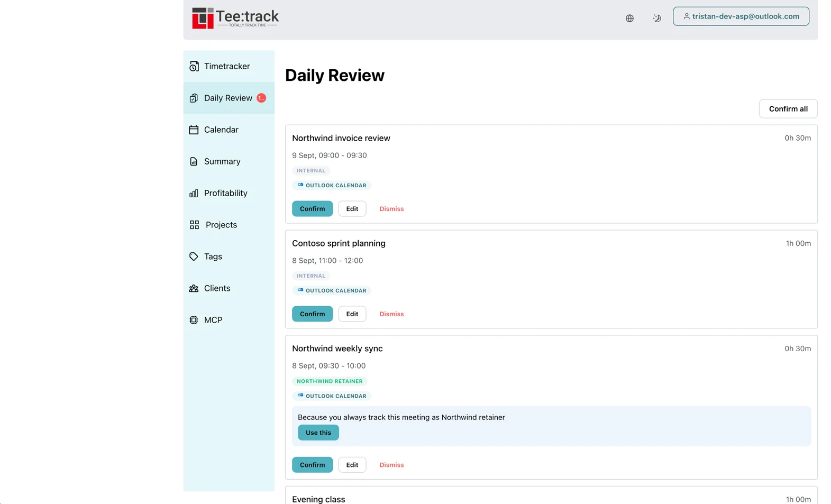Viewport: 831px width, 504px height.
Task: Click the Daily Review clipboard icon
Action: pos(194,98)
